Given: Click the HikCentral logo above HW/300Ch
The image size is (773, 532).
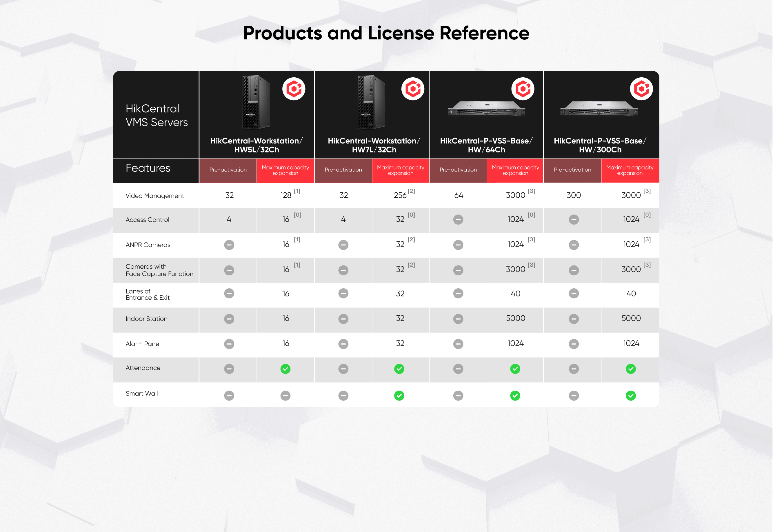Looking at the screenshot, I should 641,89.
